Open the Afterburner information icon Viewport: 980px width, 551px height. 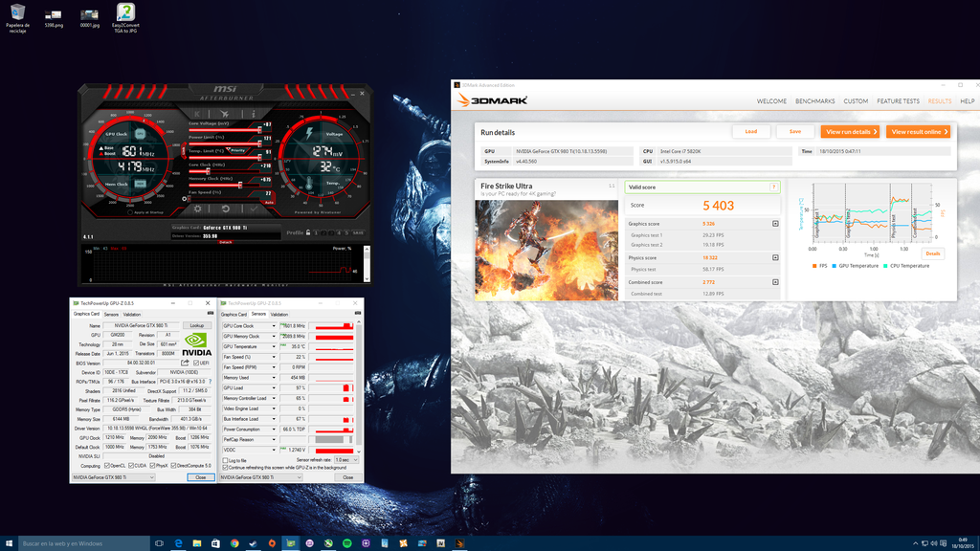tap(253, 114)
